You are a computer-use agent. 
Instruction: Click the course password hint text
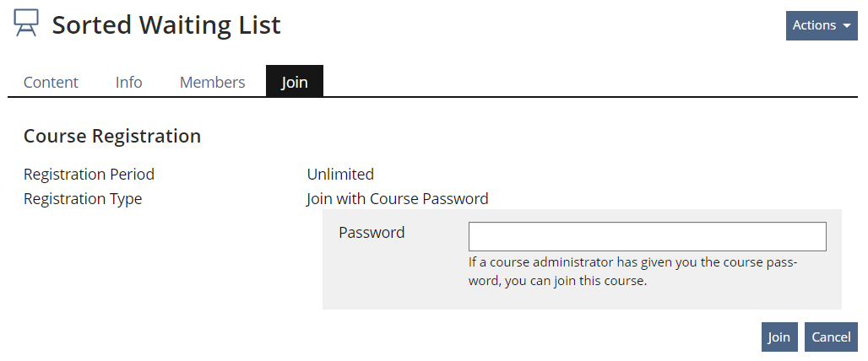coord(632,272)
